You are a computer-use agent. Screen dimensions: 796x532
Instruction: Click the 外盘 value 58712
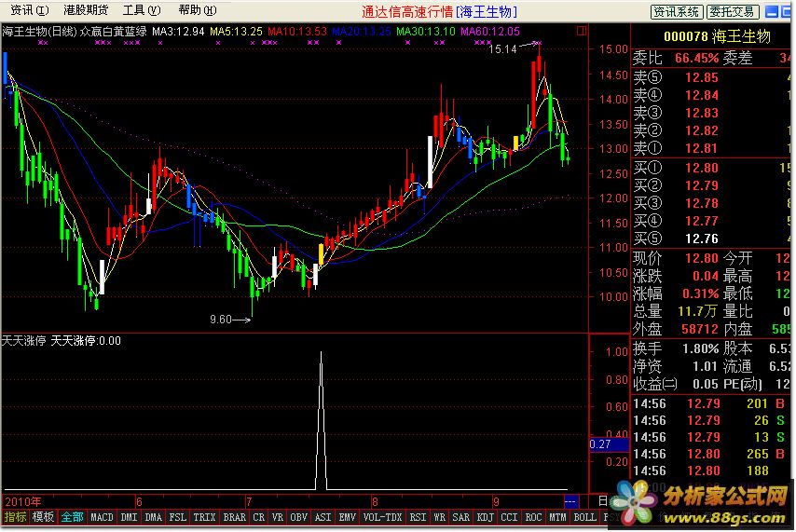pos(700,329)
